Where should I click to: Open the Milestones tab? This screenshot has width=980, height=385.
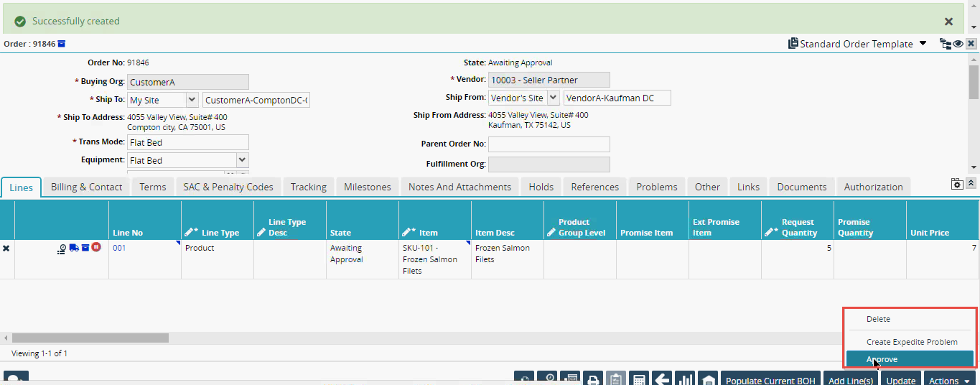coord(368,187)
